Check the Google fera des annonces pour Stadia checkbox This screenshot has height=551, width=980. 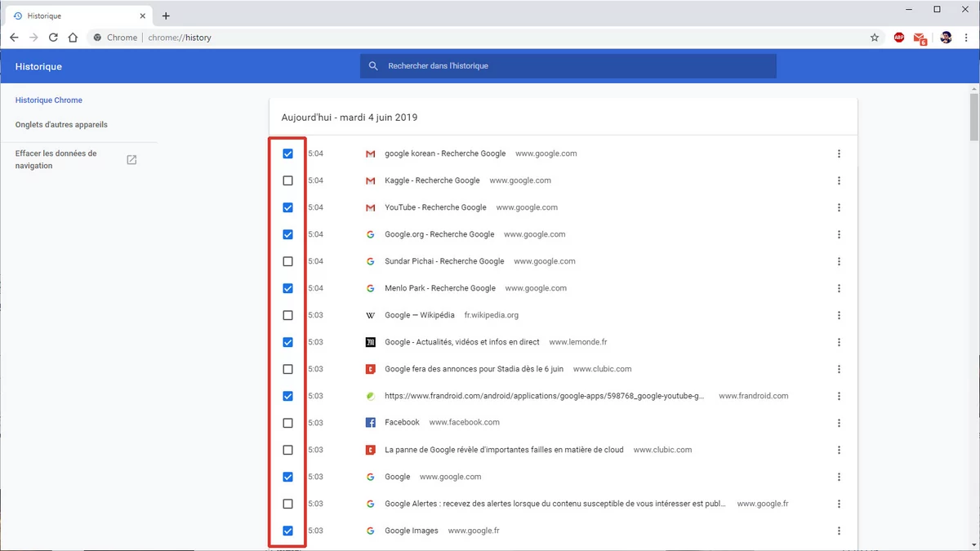click(x=287, y=369)
